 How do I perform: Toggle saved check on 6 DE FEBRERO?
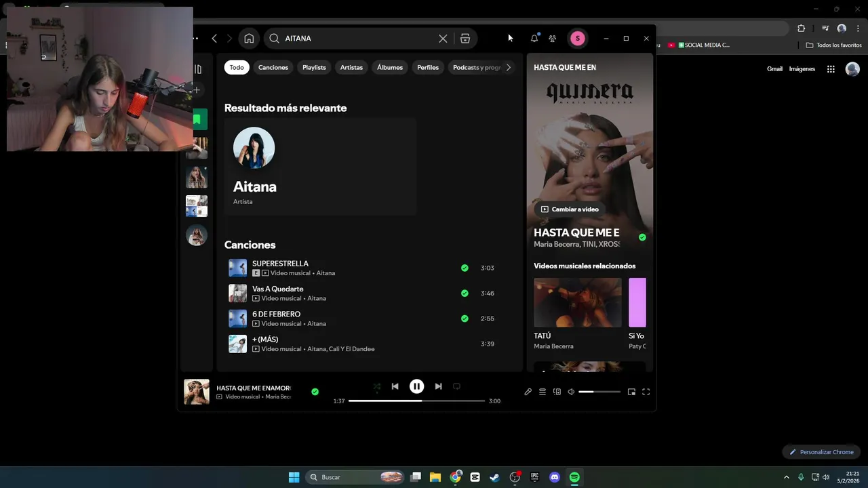click(465, 319)
